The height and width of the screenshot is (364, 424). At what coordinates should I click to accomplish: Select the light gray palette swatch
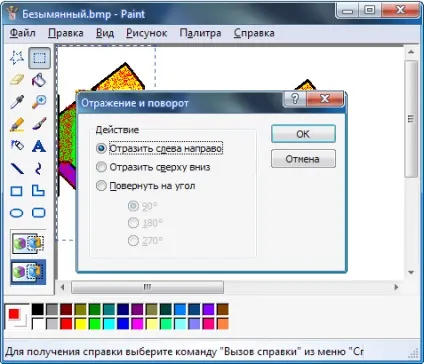pyautogui.click(x=52, y=323)
